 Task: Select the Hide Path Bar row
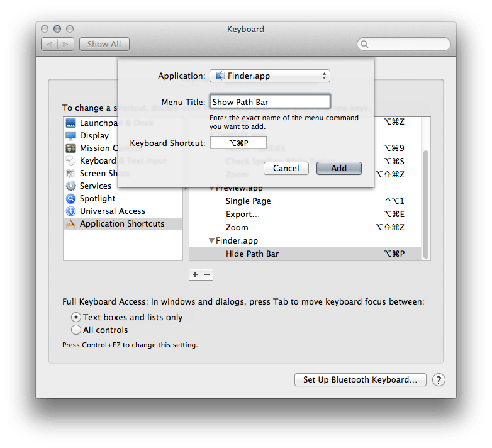coord(305,254)
